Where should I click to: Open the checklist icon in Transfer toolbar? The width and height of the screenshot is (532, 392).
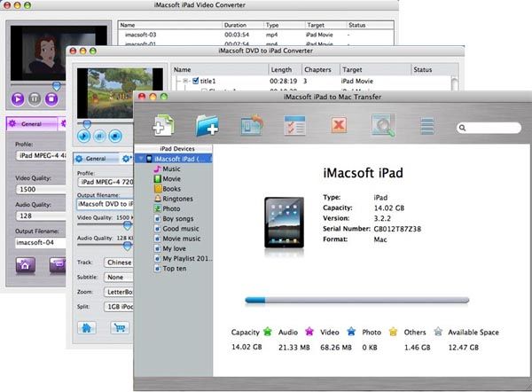[x=295, y=125]
